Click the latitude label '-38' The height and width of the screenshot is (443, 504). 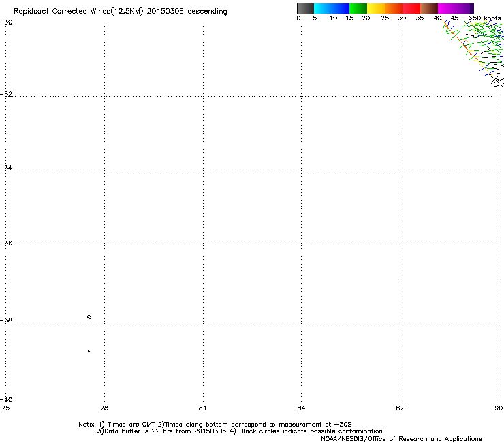(x=6, y=320)
